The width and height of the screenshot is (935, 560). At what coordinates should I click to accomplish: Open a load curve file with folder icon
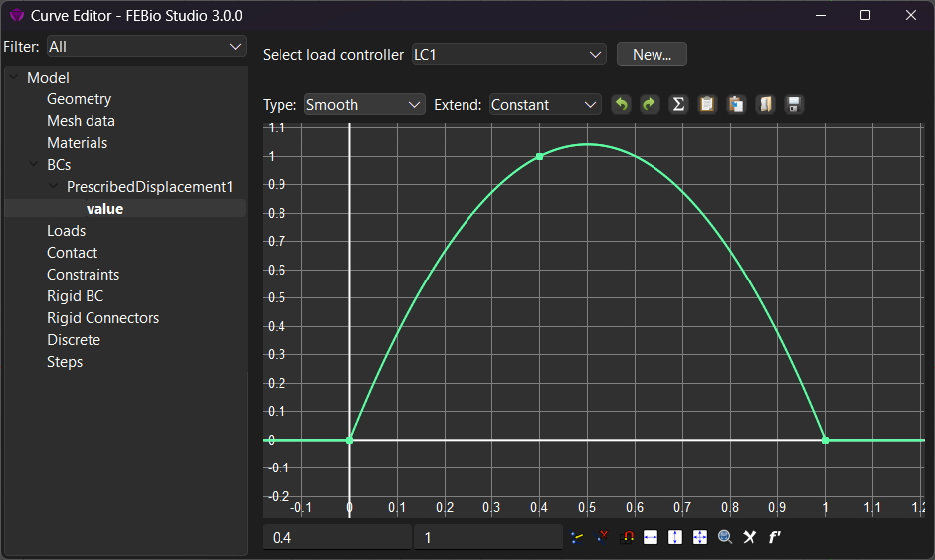pos(765,105)
